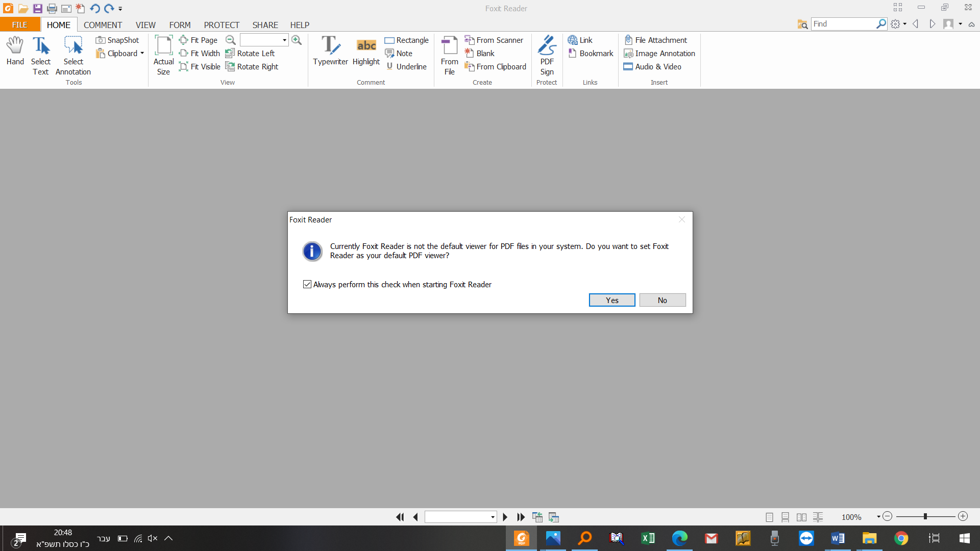
Task: Rotate the page left
Action: pyautogui.click(x=250, y=53)
